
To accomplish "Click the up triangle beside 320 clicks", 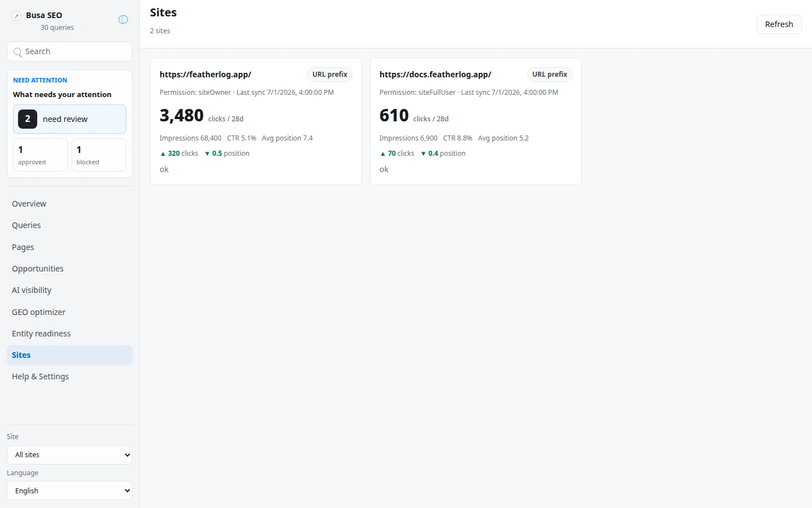I will coord(163,154).
